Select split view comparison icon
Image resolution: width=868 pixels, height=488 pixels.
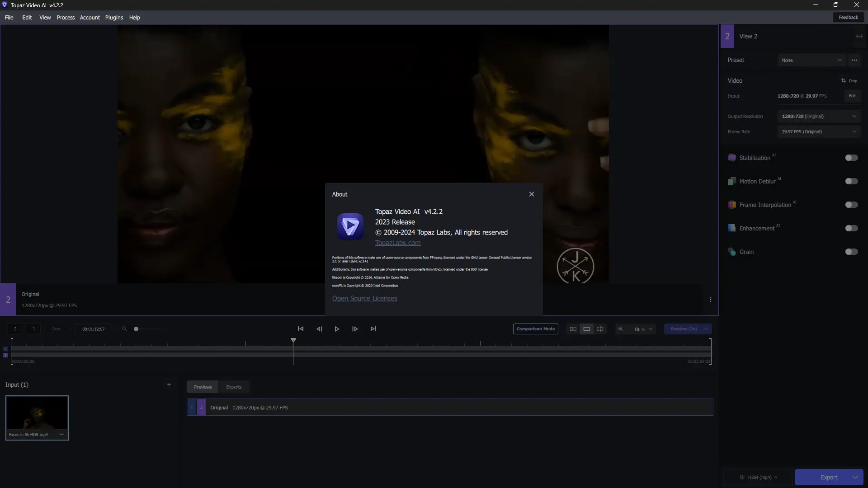[600, 329]
